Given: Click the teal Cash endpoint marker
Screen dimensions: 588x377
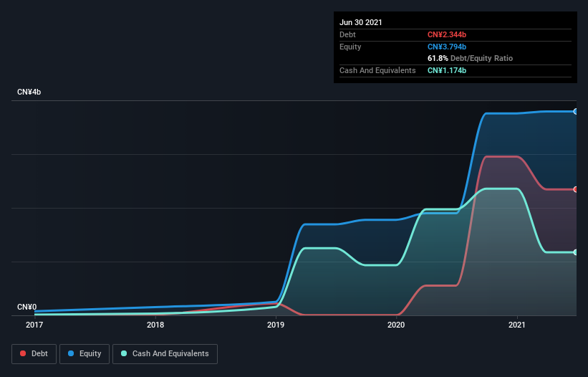Looking at the screenshot, I should (x=576, y=252).
